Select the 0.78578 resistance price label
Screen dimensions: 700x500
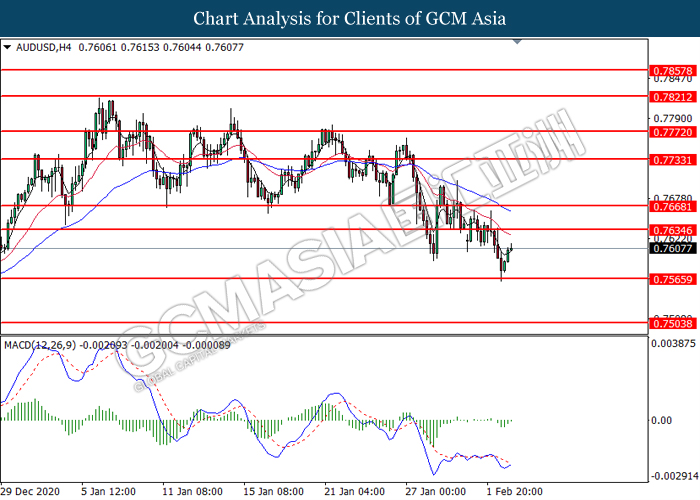(x=673, y=71)
